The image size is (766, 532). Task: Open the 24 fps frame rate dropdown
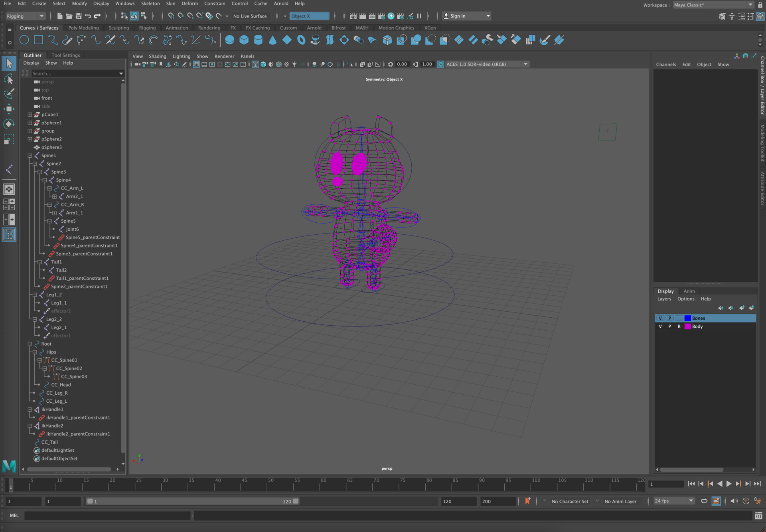[x=691, y=501]
